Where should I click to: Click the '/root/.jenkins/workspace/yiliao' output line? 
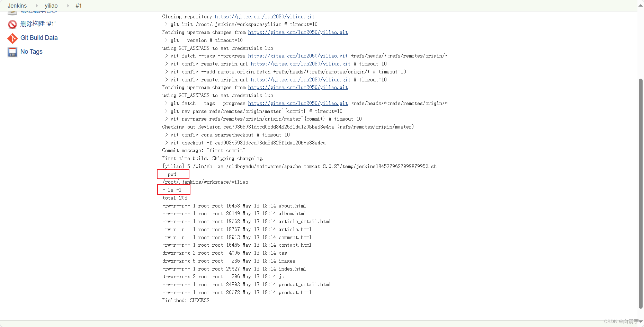pyautogui.click(x=205, y=182)
